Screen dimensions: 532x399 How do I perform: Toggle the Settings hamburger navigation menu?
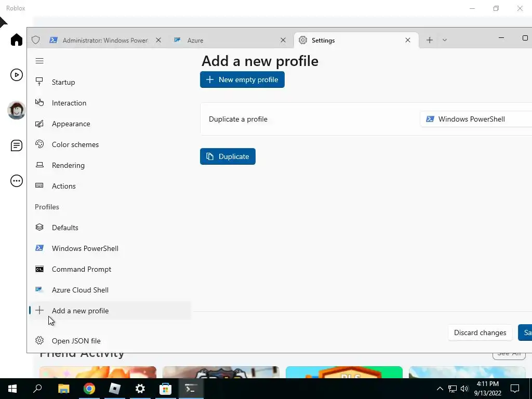pyautogui.click(x=39, y=61)
